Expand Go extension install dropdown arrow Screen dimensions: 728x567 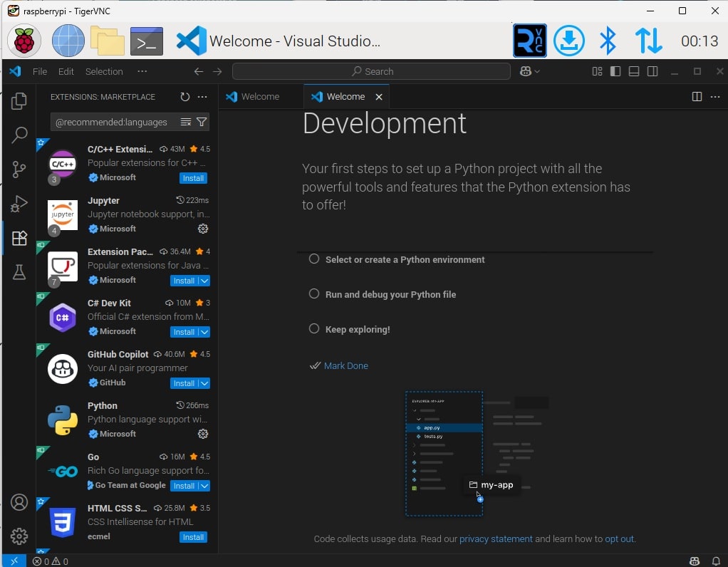[204, 486]
